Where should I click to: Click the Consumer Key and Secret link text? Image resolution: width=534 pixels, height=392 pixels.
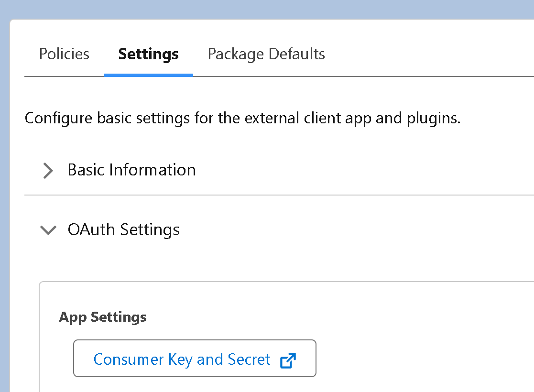click(x=182, y=359)
